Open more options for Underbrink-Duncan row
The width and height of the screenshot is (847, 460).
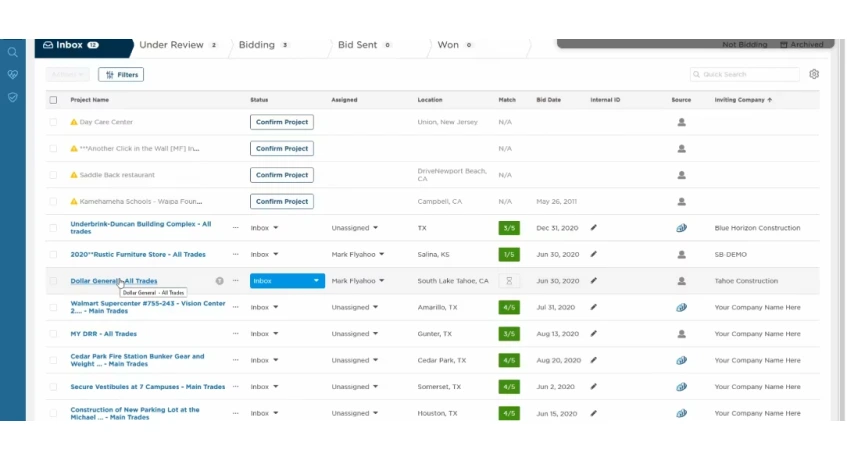pyautogui.click(x=236, y=228)
